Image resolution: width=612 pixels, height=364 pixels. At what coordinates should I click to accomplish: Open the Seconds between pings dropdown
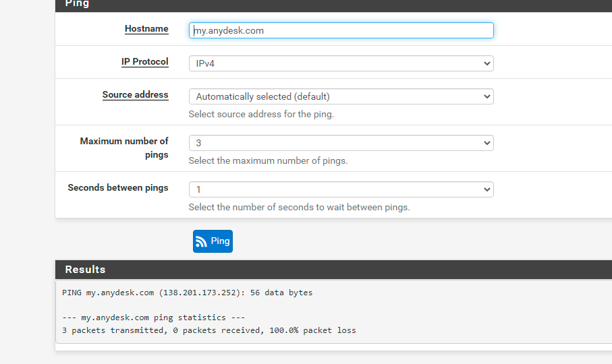click(341, 189)
